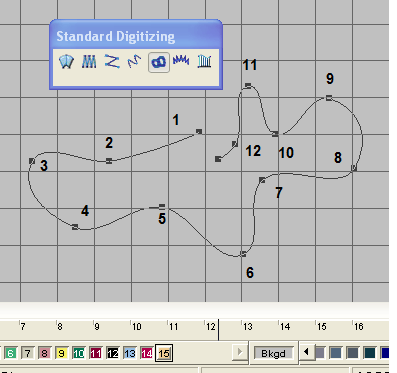Click the palette scroll left arrow
The width and height of the screenshot is (397, 373).
point(306,352)
